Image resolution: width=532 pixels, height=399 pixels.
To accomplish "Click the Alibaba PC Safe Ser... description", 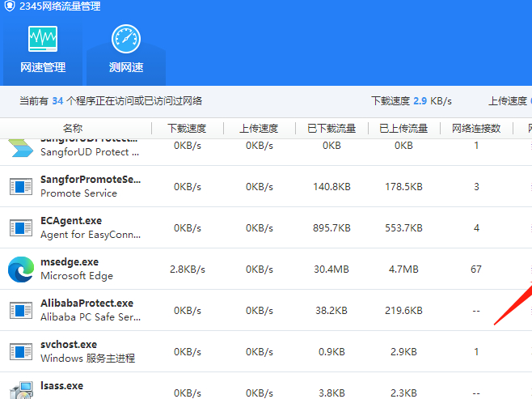I will click(x=91, y=317).
